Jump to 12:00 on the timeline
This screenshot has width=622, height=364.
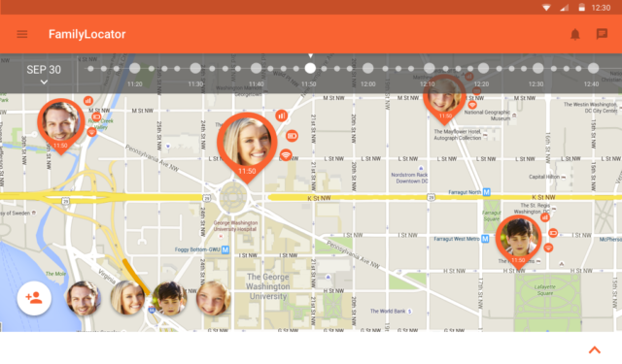pyautogui.click(x=367, y=68)
